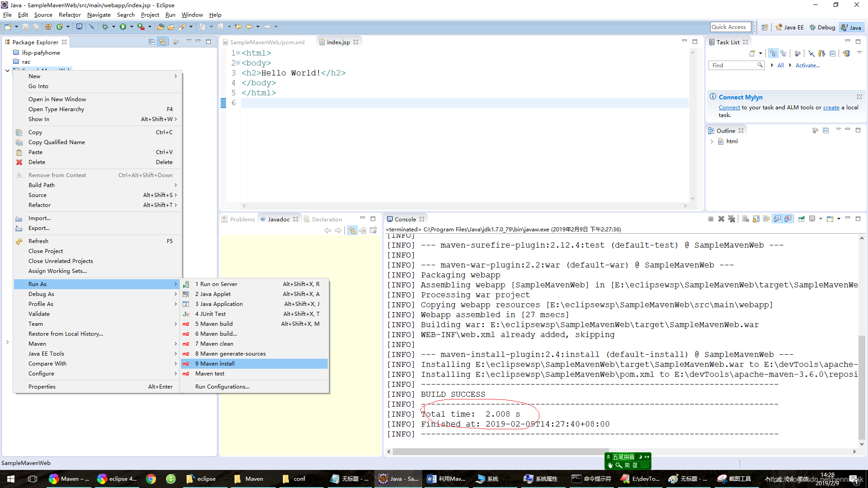Toggle Scroll Lock in Console toolbar
This screenshot has width=868, height=488.
(x=756, y=219)
